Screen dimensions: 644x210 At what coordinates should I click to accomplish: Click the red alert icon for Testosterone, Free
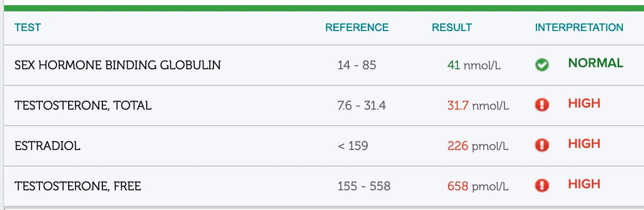click(x=542, y=185)
